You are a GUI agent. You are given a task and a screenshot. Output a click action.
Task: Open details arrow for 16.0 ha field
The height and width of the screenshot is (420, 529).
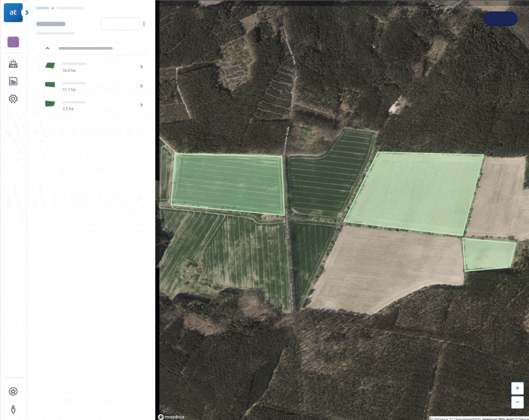141,67
